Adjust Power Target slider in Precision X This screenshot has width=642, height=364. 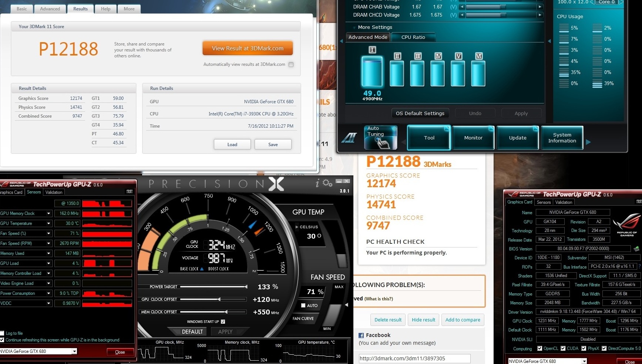[246, 287]
